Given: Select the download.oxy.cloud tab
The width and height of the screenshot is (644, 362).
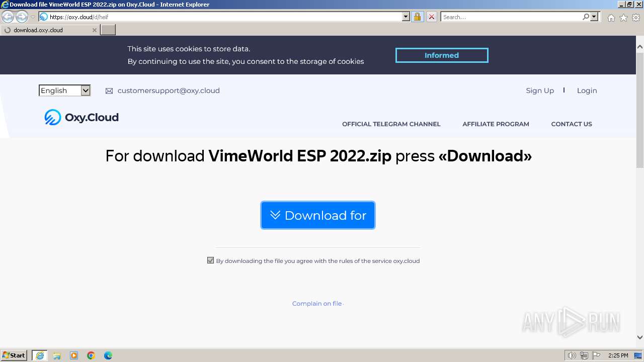Looking at the screenshot, I should pos(49,30).
